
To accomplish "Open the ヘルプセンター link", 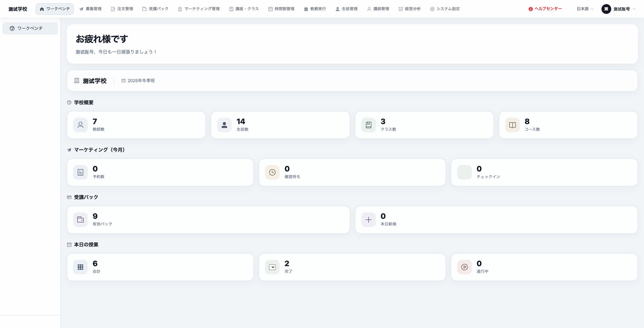I will [x=545, y=9].
